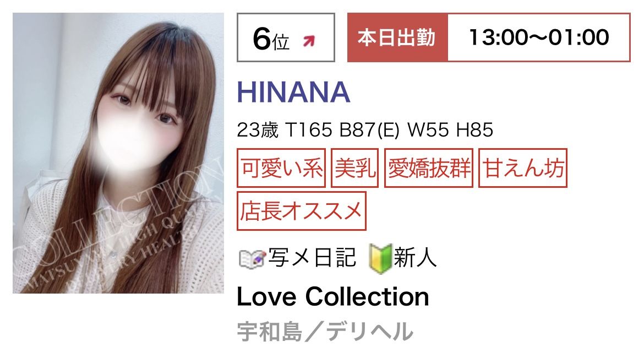This screenshot has width=644, height=347.
Task: Select the 店長オススメ tag
Action: click(x=302, y=211)
